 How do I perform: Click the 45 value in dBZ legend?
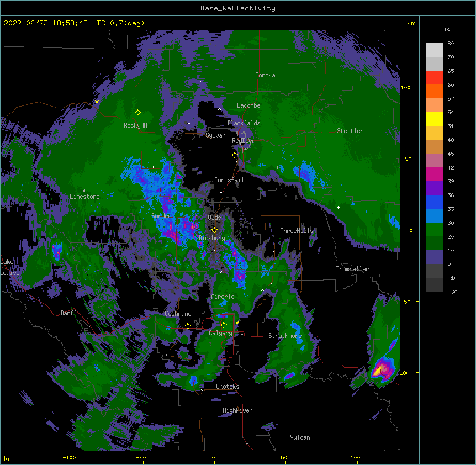click(x=451, y=154)
